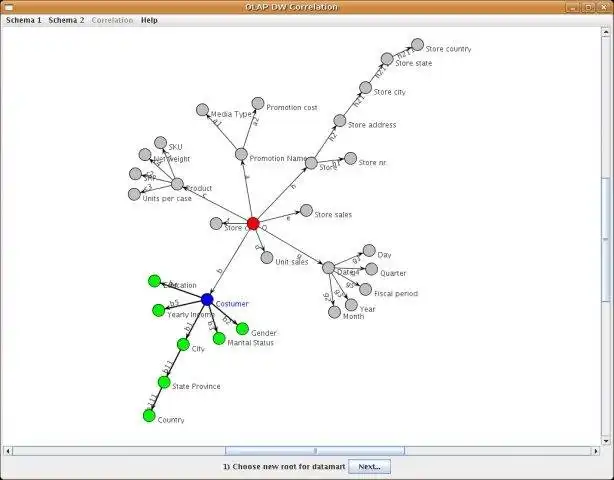Click the Next... button
This screenshot has width=614, height=480.
369,467
